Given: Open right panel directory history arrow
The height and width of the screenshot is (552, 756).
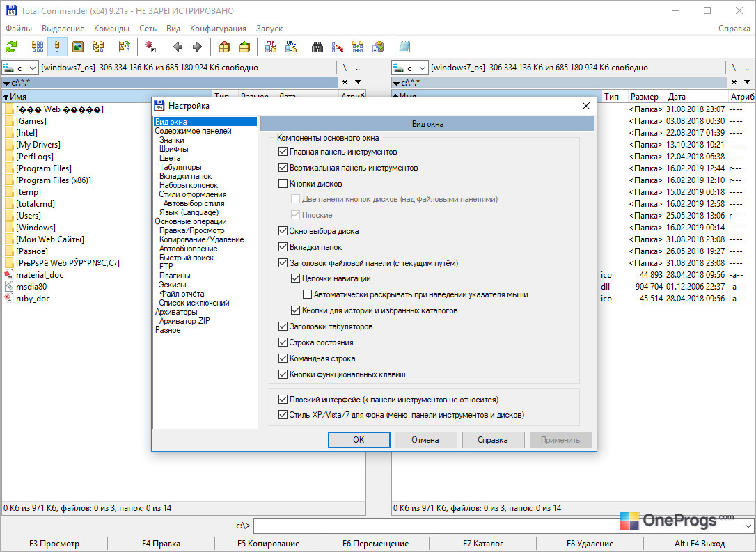Looking at the screenshot, I should pos(748,82).
